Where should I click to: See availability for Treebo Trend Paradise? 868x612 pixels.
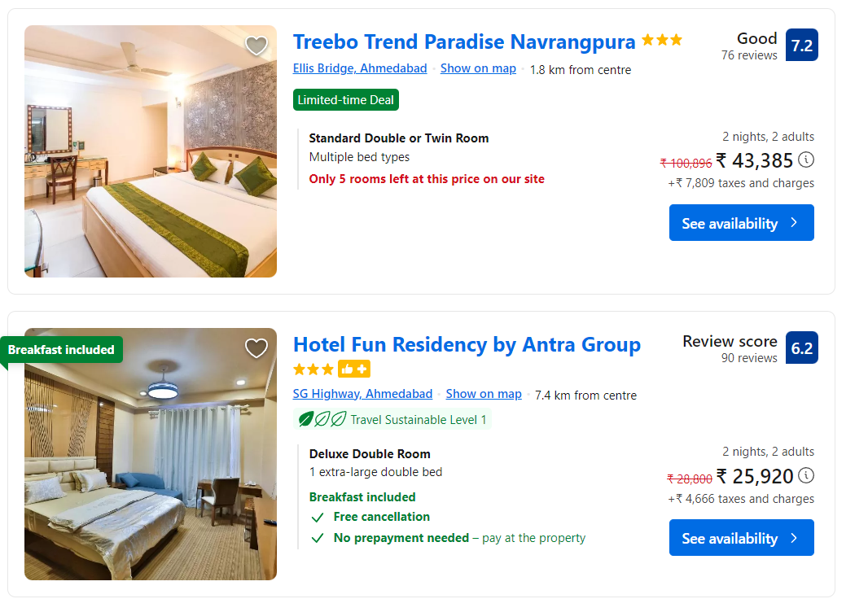741,223
